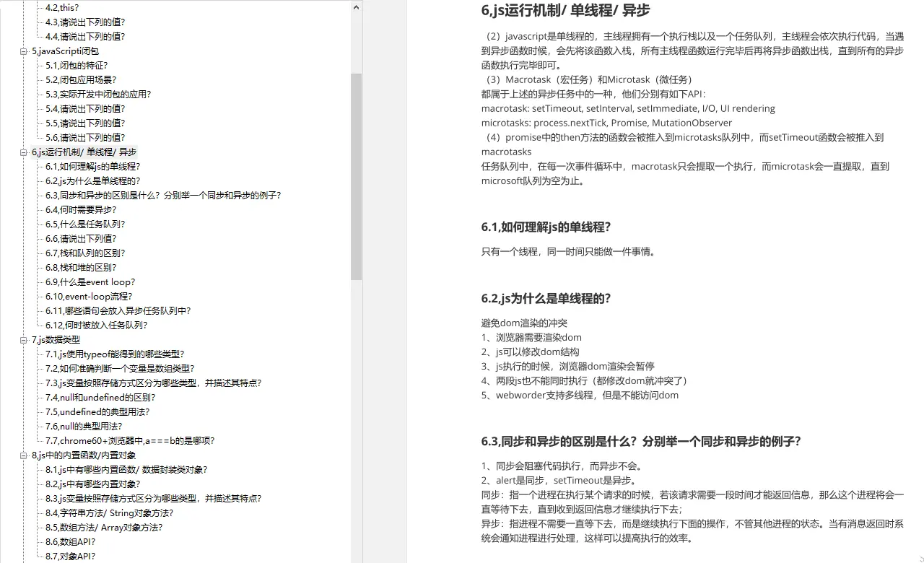Open outline item 6.6,请说出下列值?
Viewport: 924px width, 563px height.
(x=81, y=239)
